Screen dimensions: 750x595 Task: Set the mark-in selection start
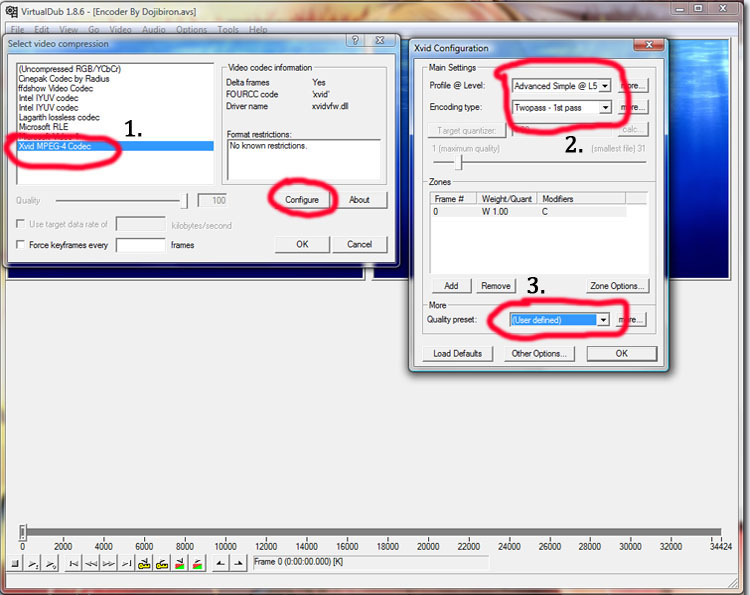pyautogui.click(x=220, y=563)
